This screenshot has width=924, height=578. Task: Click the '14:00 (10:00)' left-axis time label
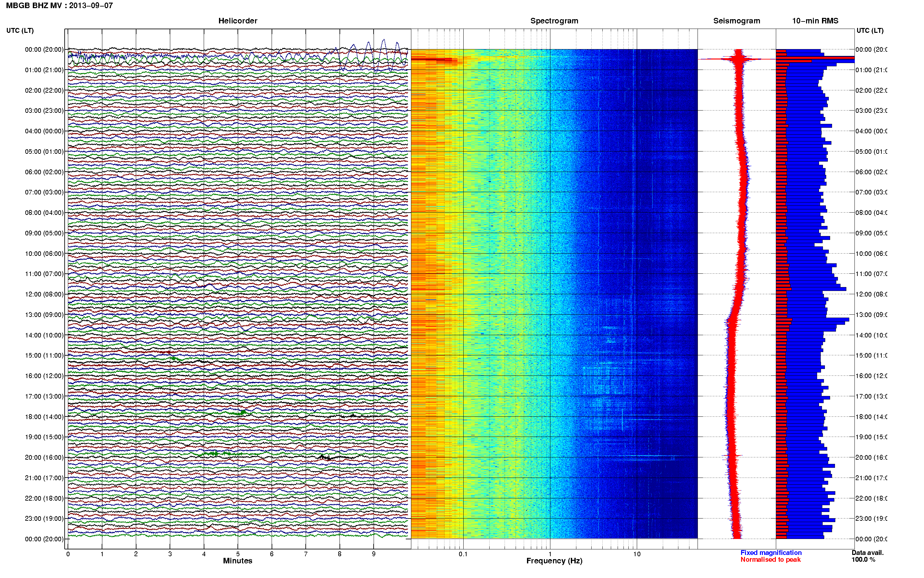(44, 335)
